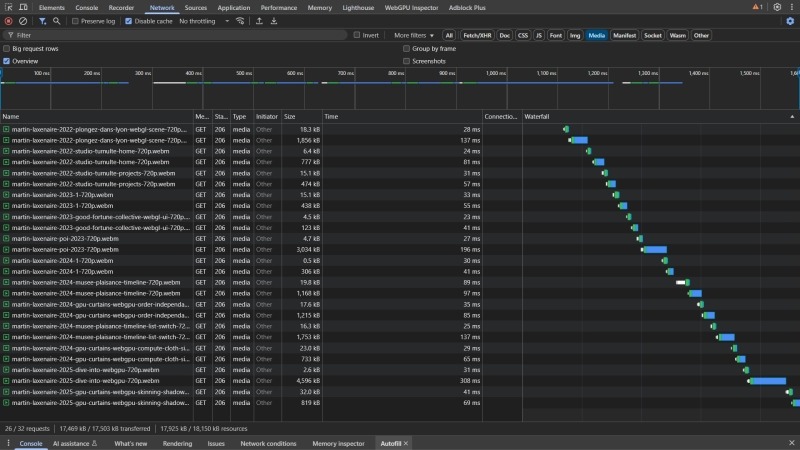Expand the More filters dropdown
The width and height of the screenshot is (800, 450).
(x=415, y=35)
